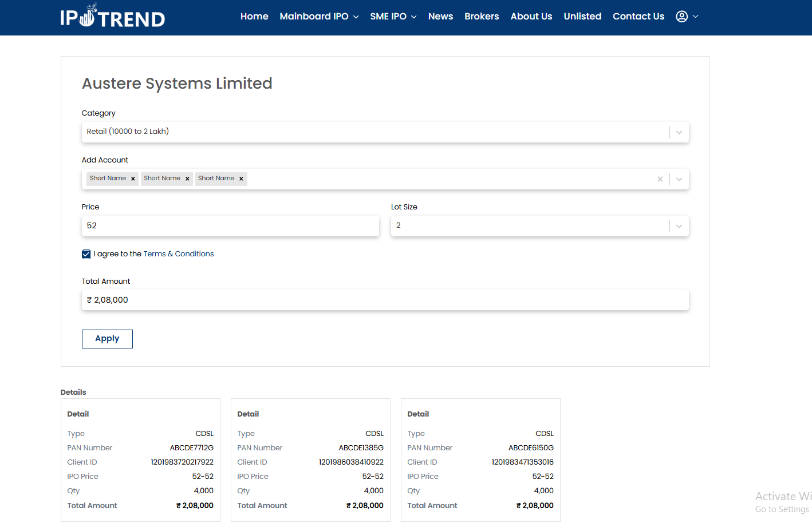The image size is (812, 531).
Task: Click into the Price input field
Action: click(x=230, y=226)
